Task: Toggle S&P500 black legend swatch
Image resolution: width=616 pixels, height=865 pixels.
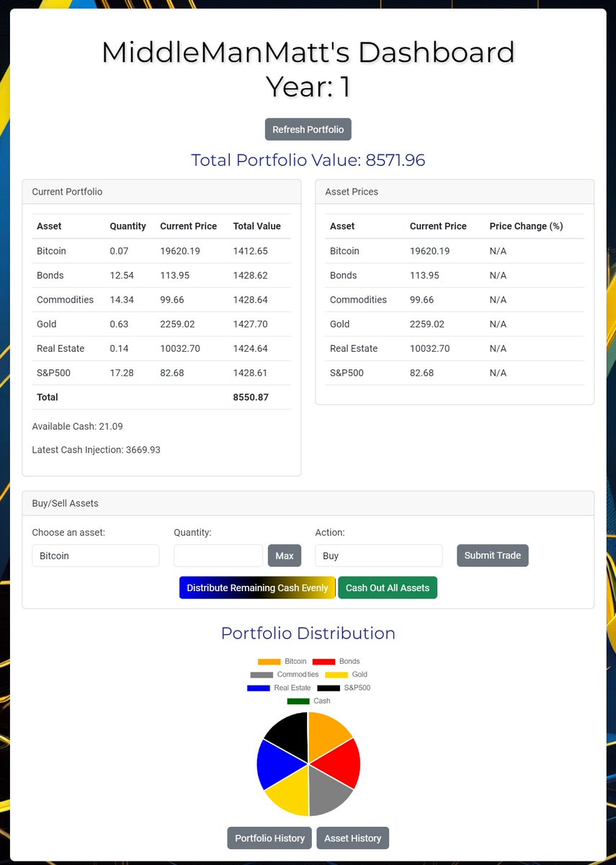Action: click(x=329, y=688)
